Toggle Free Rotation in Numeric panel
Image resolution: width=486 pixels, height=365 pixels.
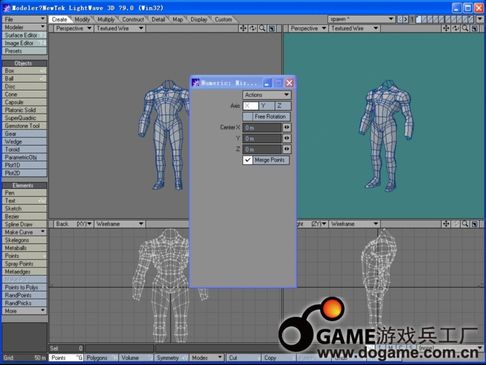pyautogui.click(x=266, y=117)
